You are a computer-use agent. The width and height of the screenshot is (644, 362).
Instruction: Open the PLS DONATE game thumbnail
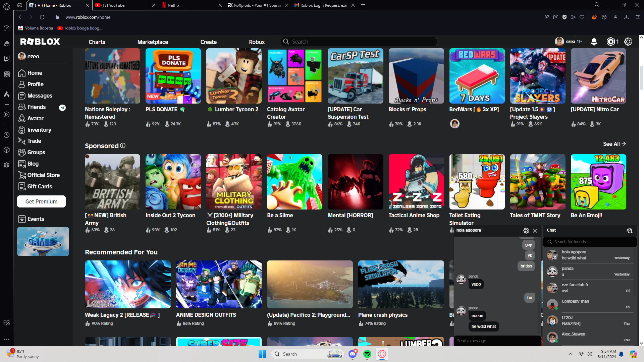click(x=173, y=76)
